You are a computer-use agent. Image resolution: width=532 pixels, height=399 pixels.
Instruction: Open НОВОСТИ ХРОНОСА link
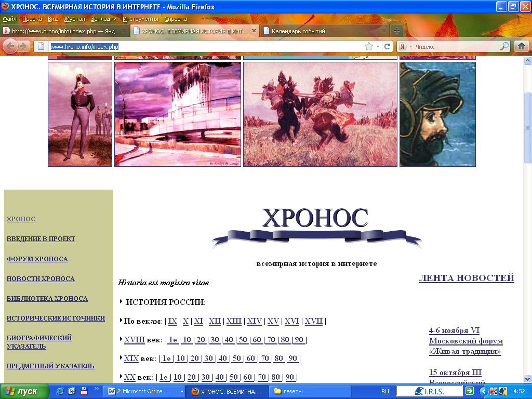point(41,278)
